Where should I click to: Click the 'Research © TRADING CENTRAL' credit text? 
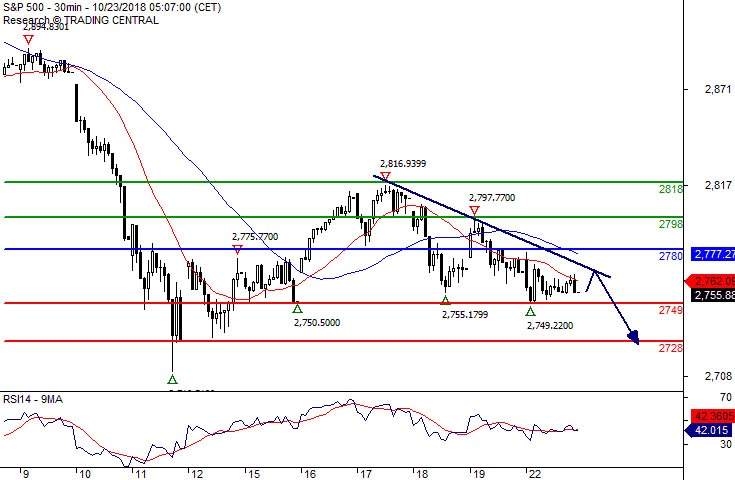tap(81, 20)
